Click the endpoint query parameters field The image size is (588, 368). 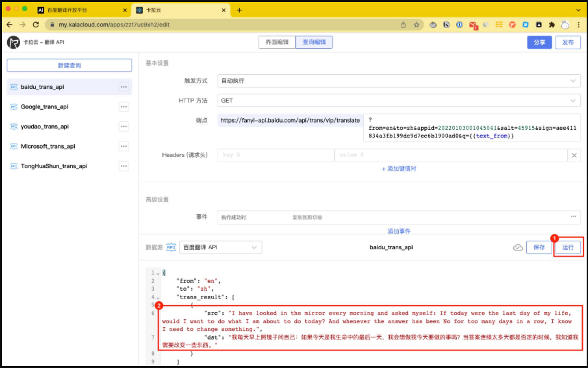point(472,128)
